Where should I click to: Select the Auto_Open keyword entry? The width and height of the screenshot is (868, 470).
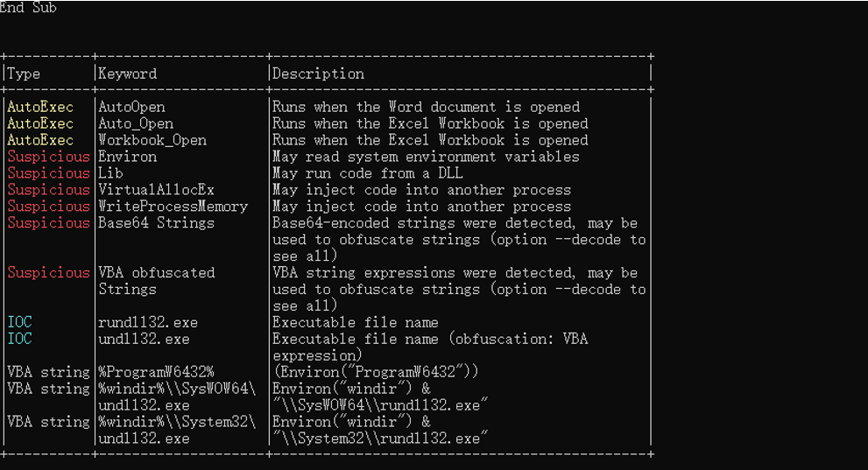[136, 123]
